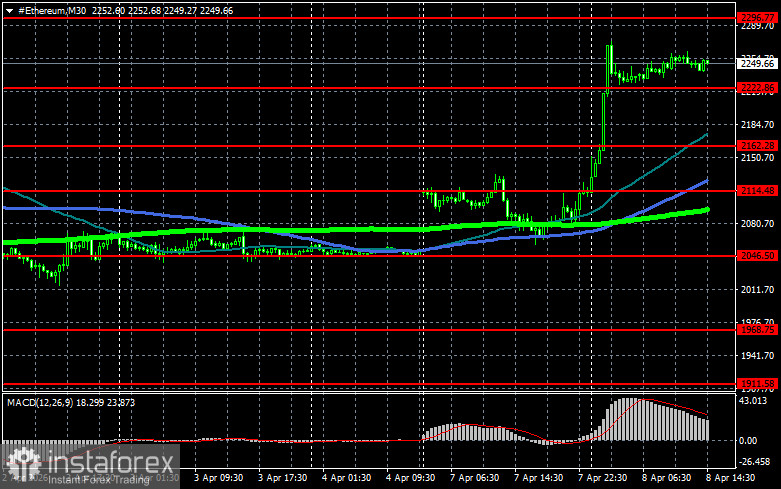Select the time label 4 Apr 09:30

coord(410,478)
